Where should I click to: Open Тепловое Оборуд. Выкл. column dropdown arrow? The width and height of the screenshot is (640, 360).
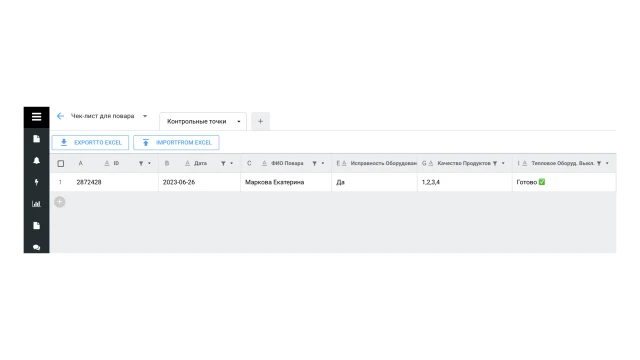[x=607, y=163]
